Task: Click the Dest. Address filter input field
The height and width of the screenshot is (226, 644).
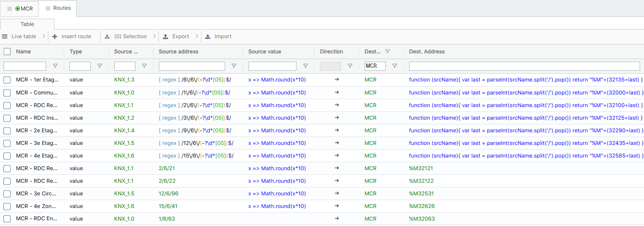Action: pyautogui.click(x=524, y=66)
